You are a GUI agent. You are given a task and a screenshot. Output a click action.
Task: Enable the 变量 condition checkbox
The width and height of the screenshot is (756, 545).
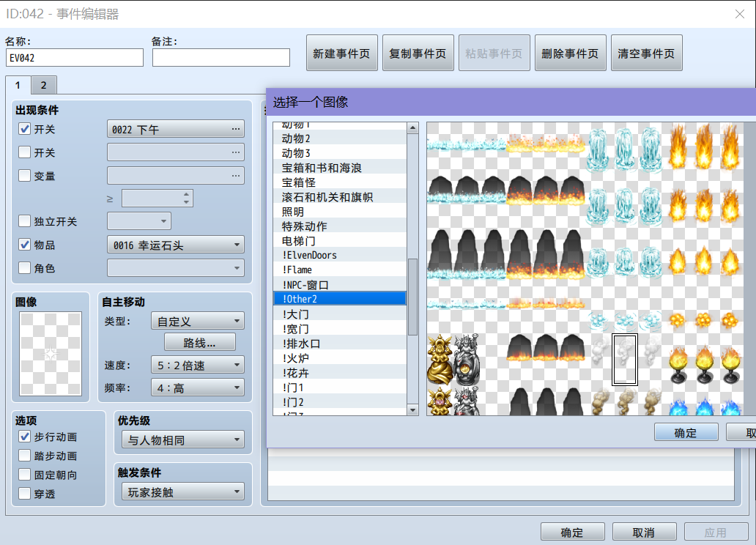click(x=24, y=175)
